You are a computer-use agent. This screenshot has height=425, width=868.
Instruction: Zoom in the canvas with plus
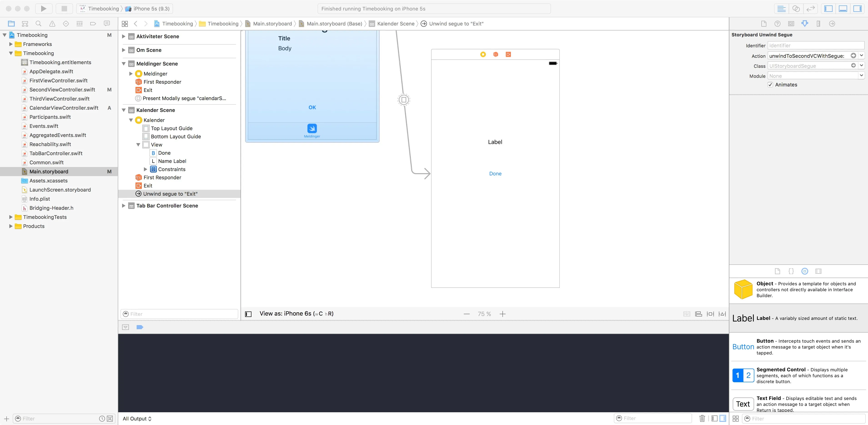502,314
